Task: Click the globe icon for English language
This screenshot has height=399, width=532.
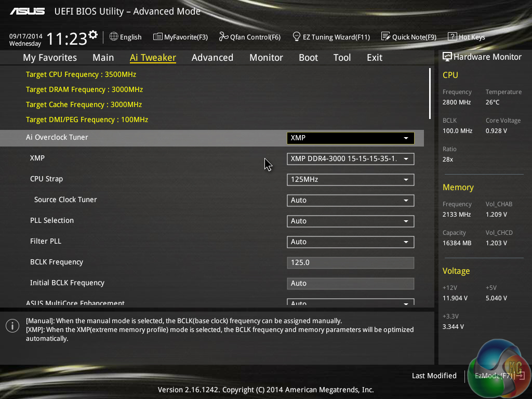Action: 114,37
